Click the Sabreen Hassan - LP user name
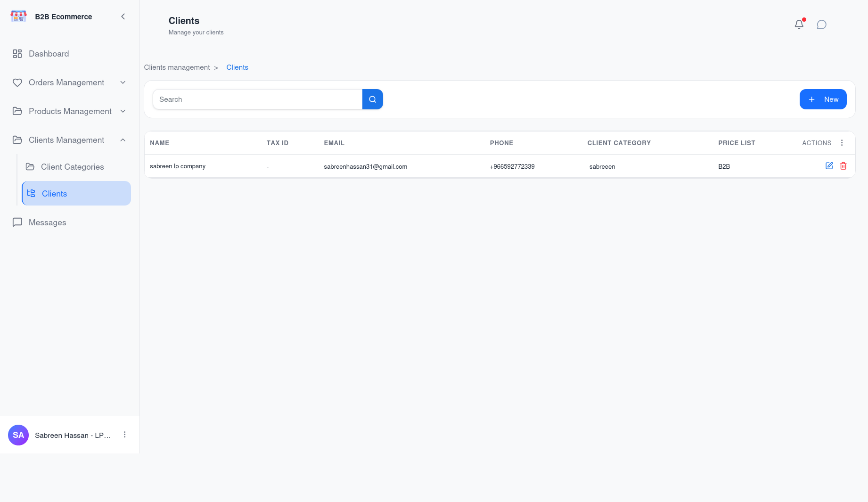This screenshot has height=502, width=868. click(x=73, y=435)
